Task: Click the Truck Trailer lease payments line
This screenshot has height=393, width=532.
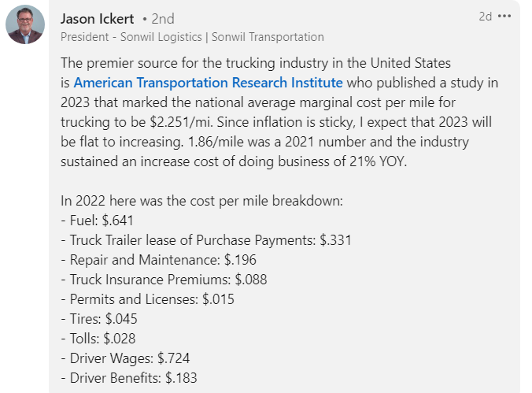Action: [205, 240]
